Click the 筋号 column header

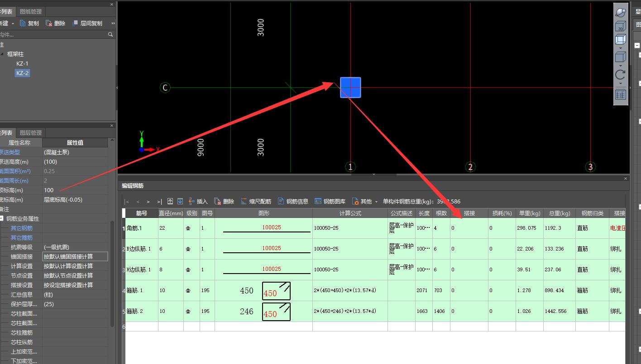point(142,213)
